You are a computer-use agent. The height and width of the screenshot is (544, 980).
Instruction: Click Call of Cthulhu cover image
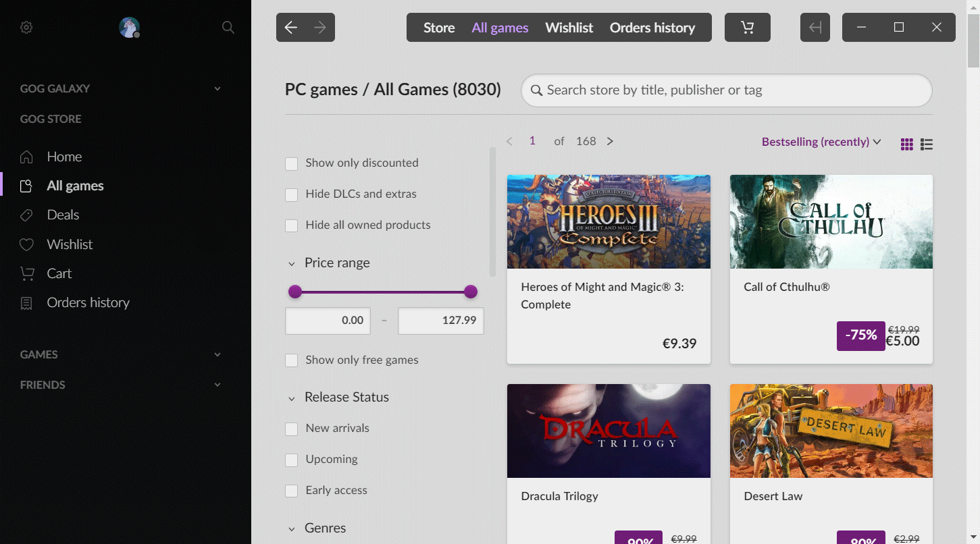(x=831, y=221)
